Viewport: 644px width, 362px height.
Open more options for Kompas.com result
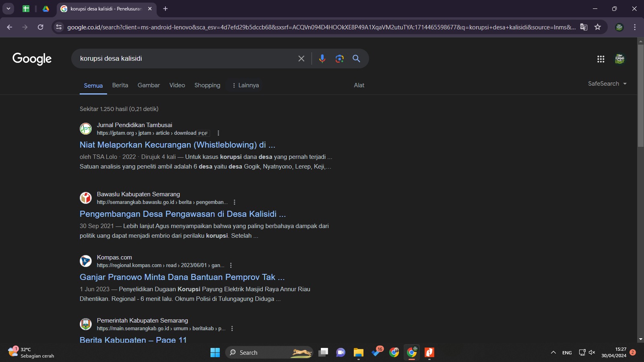tap(231, 265)
